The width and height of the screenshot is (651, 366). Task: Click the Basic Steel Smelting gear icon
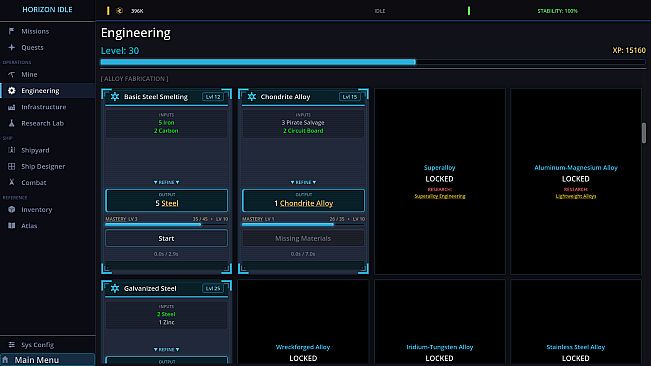[x=115, y=97]
